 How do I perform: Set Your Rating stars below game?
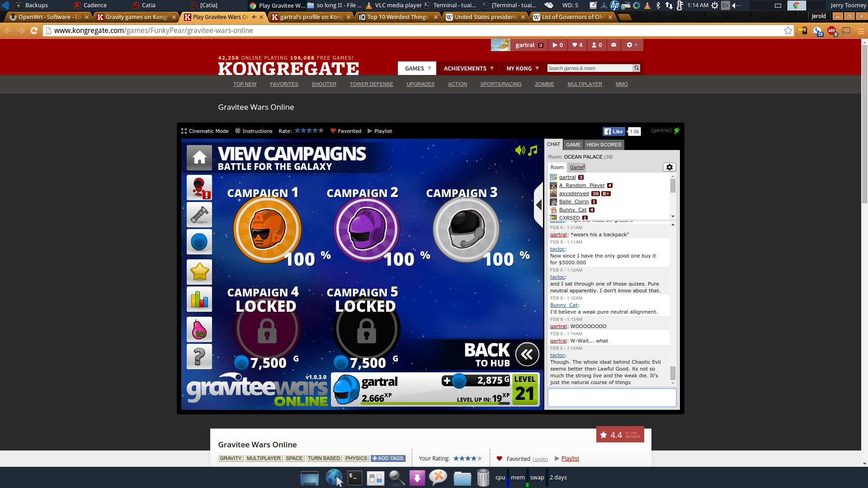(x=468, y=458)
